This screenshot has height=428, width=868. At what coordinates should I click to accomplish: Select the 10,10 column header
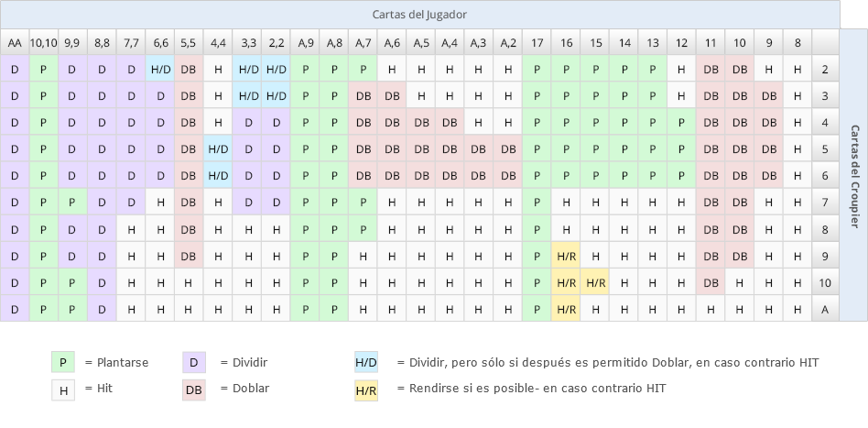pyautogui.click(x=44, y=42)
